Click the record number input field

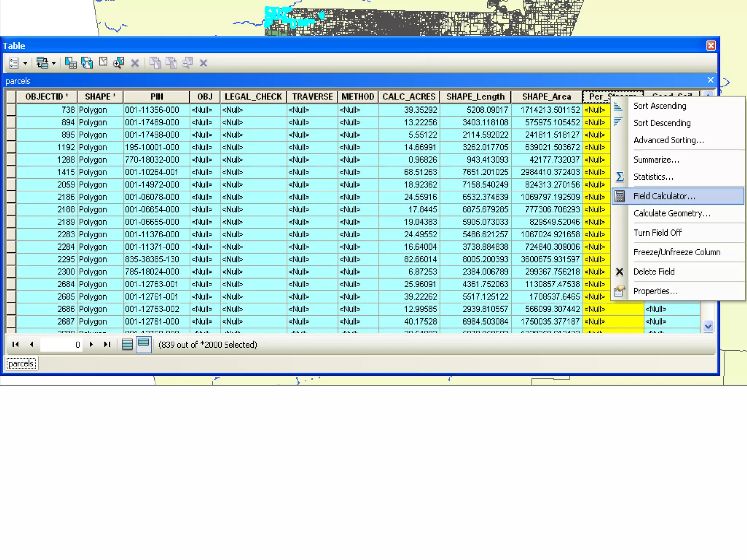pos(61,345)
